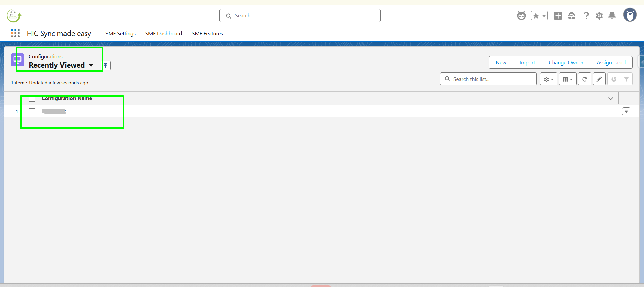
Task: Open Configuration Name column actions chevron
Action: coord(611,98)
